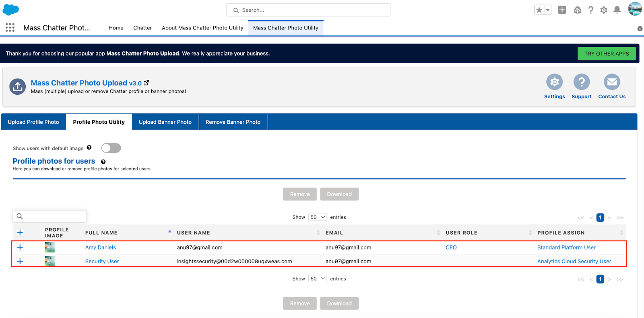The image size is (644, 318).
Task: Open the user profile avatar menu
Action: 635,9
